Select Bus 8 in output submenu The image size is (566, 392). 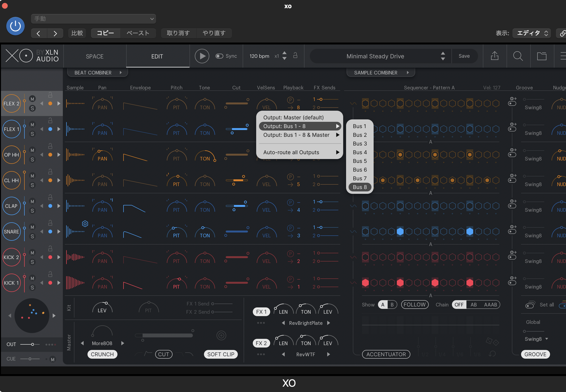point(360,187)
